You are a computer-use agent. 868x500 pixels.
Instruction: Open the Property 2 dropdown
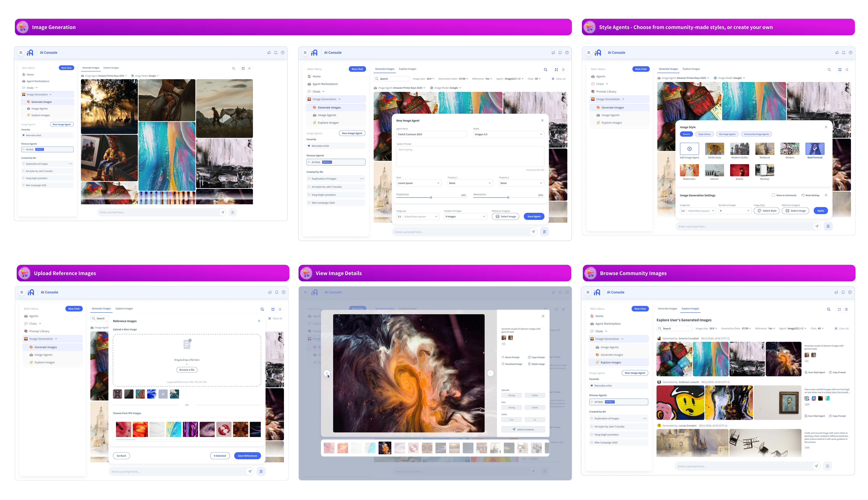tap(521, 183)
